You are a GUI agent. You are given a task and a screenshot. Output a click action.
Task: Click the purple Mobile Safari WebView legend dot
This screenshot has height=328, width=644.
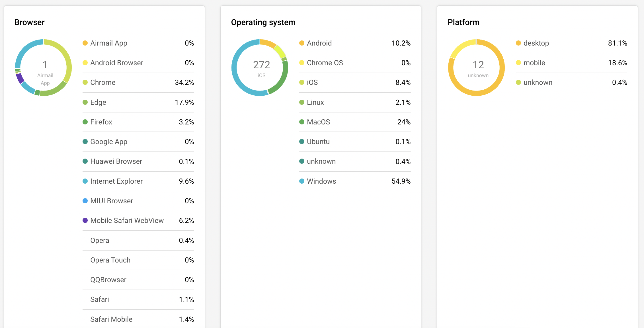coord(85,220)
